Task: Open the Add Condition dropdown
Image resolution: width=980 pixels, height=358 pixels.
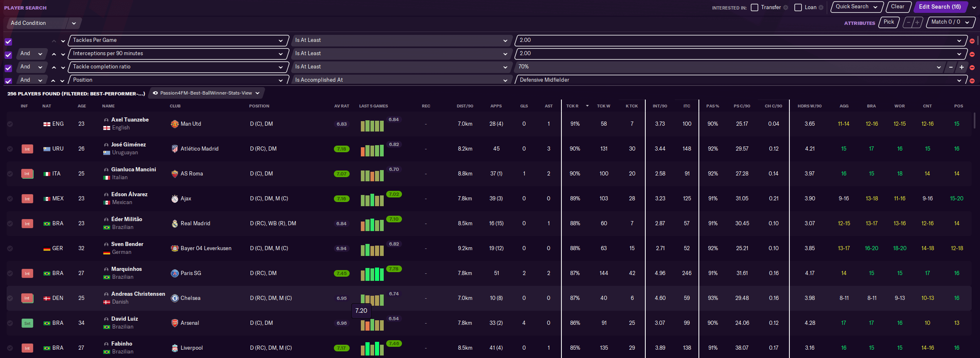Action: point(44,23)
